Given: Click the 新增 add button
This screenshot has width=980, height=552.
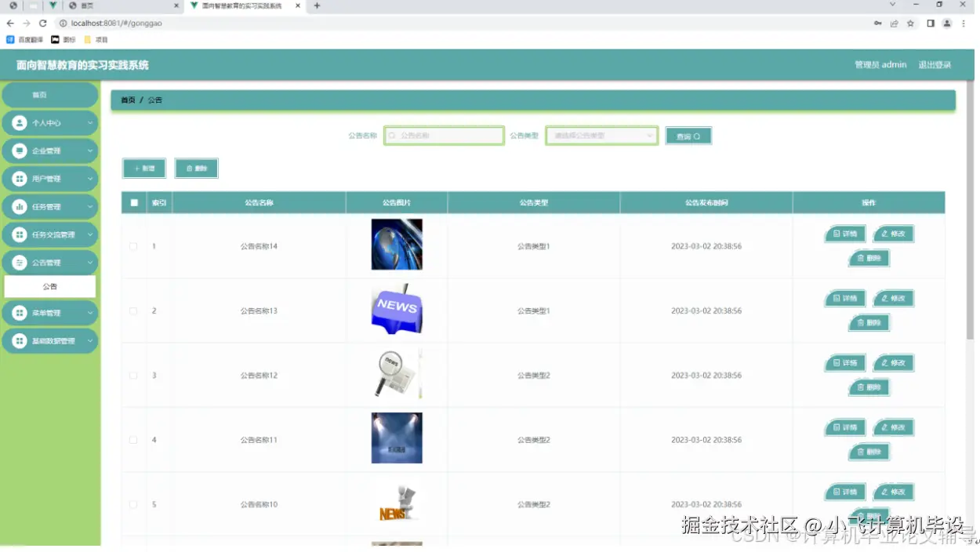Looking at the screenshot, I should click(144, 169).
